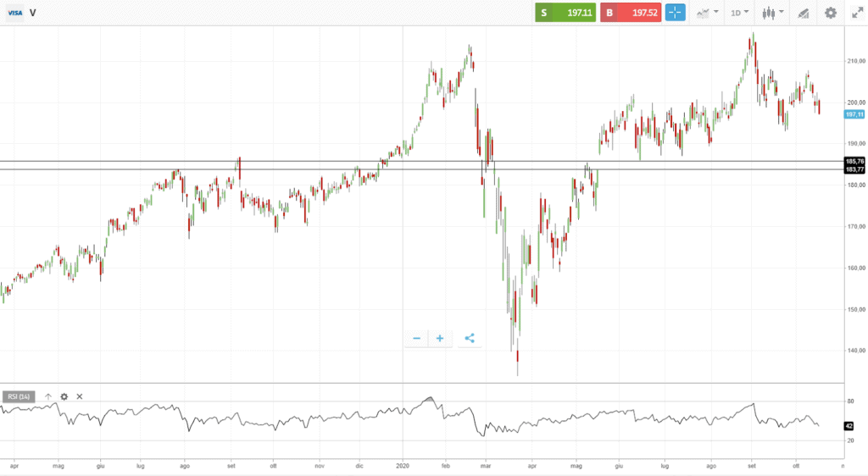Click the RSI (14) indicator label
This screenshot has width=868, height=476.
(19, 396)
